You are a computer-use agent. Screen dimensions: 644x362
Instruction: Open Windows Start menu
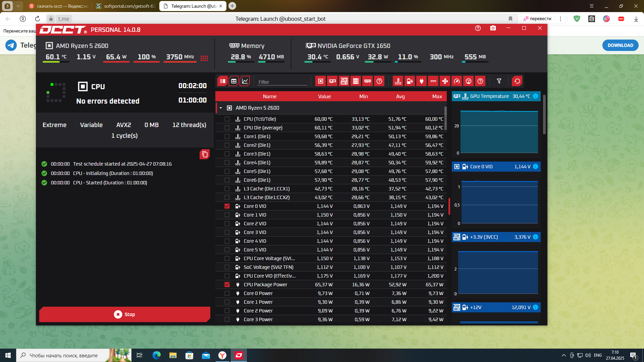point(8,355)
